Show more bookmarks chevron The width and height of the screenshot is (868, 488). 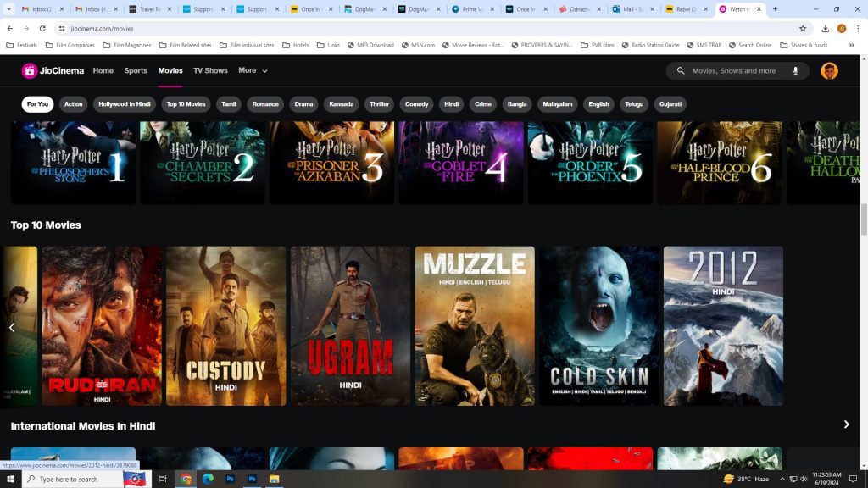tap(851, 46)
